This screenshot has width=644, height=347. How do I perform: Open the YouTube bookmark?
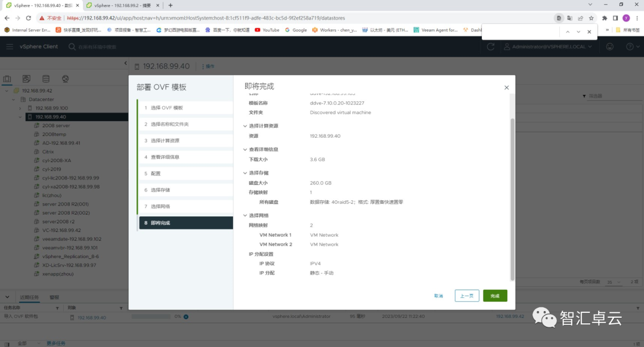coord(267,30)
